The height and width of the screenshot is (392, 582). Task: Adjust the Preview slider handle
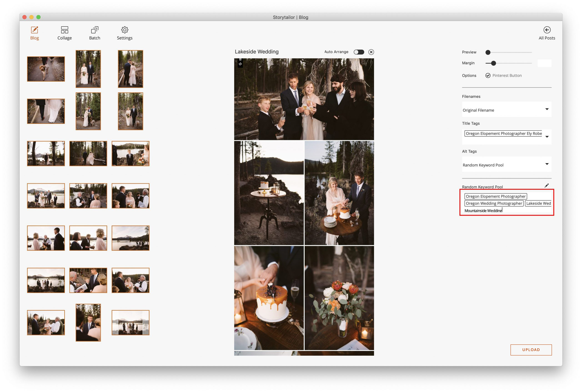[x=488, y=52]
